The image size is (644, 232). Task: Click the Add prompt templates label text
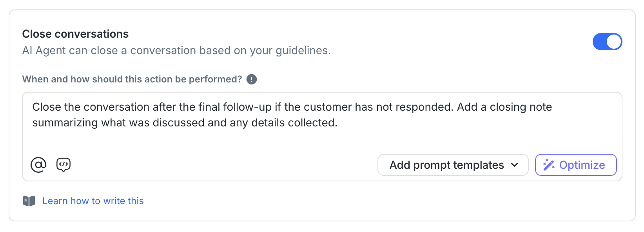446,165
